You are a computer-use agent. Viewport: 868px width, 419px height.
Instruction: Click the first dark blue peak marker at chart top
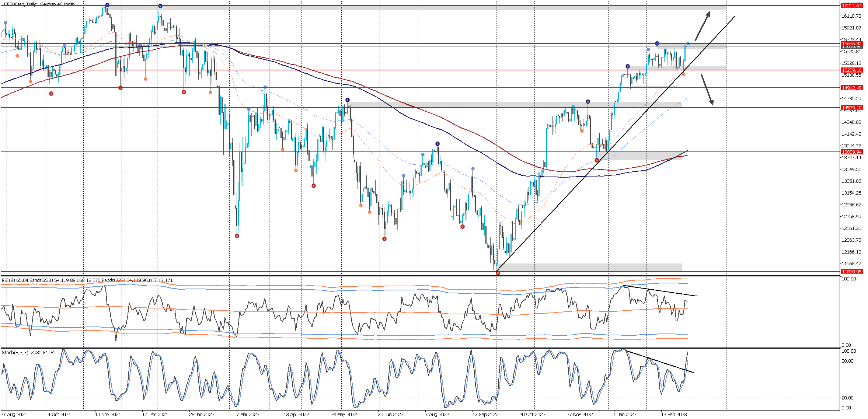point(107,5)
